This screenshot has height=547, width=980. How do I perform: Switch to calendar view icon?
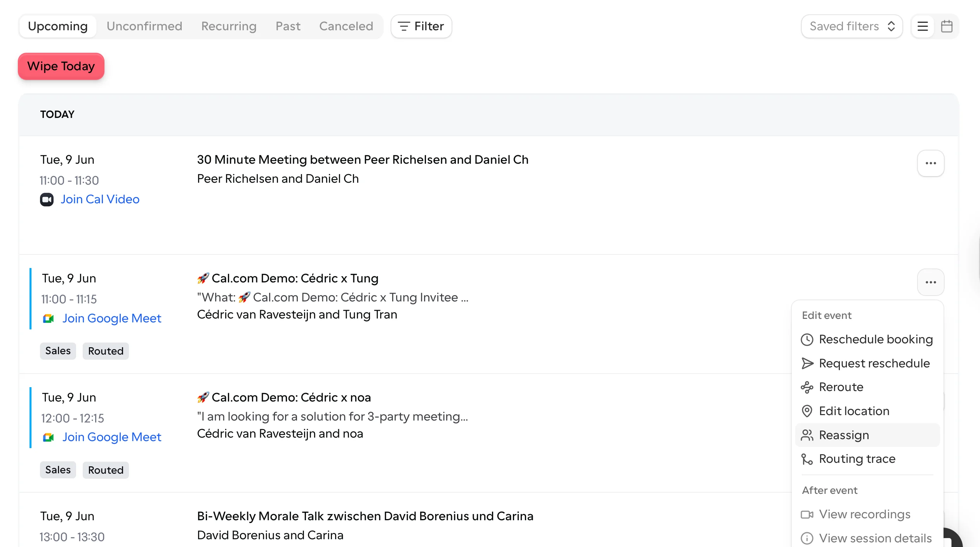tap(947, 26)
